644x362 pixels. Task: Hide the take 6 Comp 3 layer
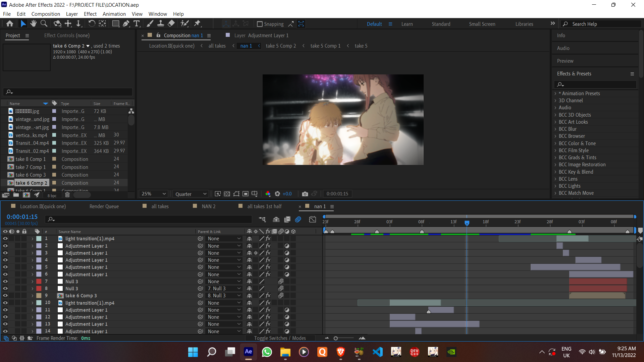5,296
